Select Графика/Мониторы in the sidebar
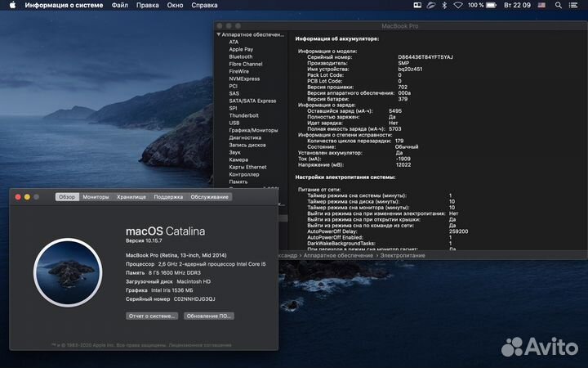Viewport: 588px width, 368px height. click(x=253, y=130)
